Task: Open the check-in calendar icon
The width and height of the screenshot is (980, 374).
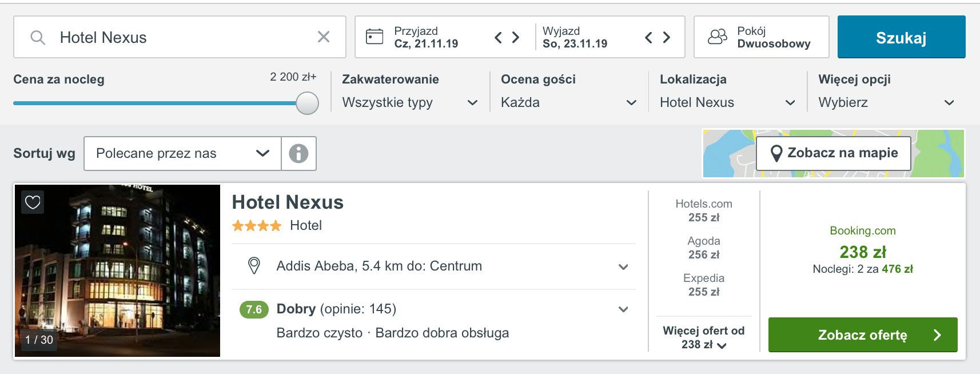Action: (x=375, y=37)
